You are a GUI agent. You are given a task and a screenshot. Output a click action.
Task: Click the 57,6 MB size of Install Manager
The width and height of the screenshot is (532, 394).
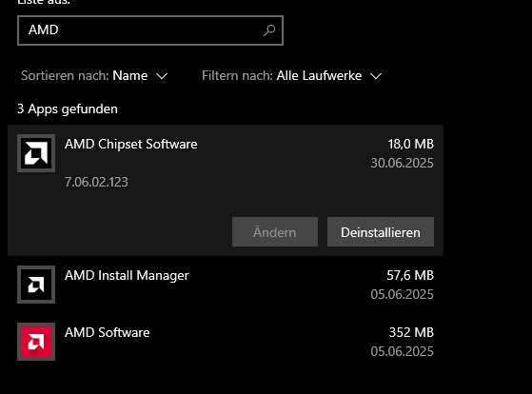click(410, 276)
